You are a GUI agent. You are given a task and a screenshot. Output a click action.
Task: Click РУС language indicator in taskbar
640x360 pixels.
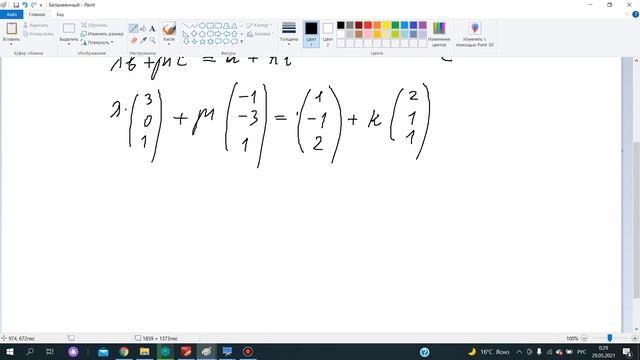581,351
